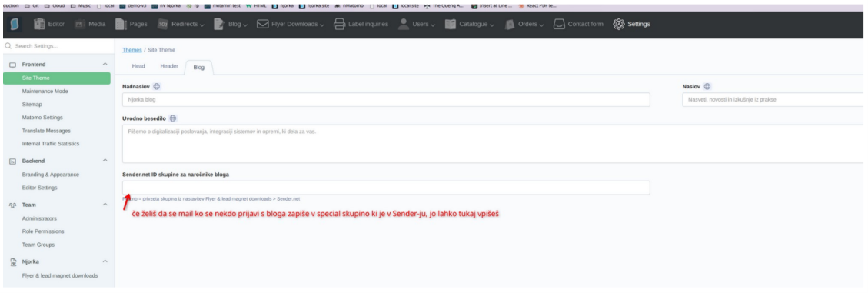Open Pages via its document icon
This screenshot has width=868, height=293.
point(121,25)
